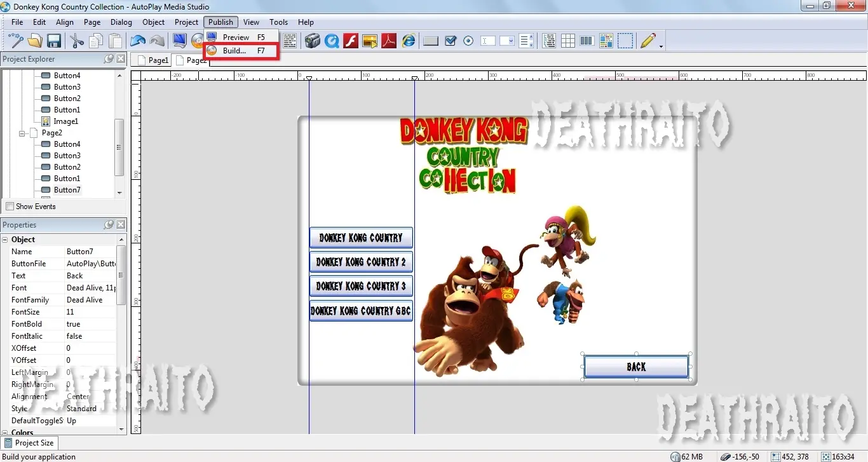Insert a combo box object from the toolbar
This screenshot has height=462, width=868.
pyautogui.click(x=507, y=41)
